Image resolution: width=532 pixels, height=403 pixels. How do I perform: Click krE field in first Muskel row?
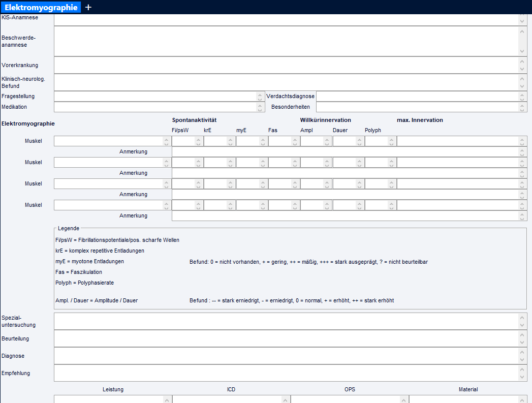(220, 141)
